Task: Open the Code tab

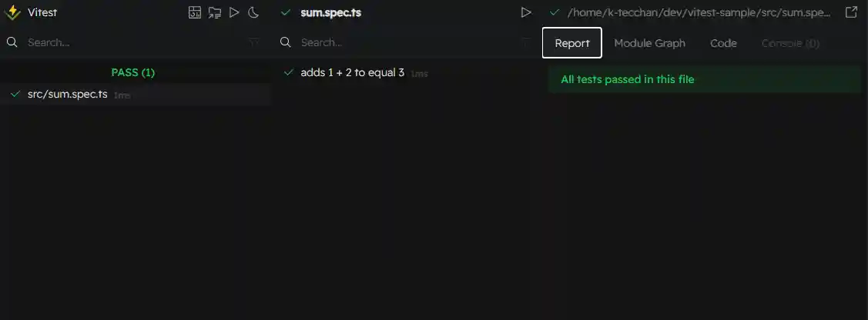Action: pos(723,43)
